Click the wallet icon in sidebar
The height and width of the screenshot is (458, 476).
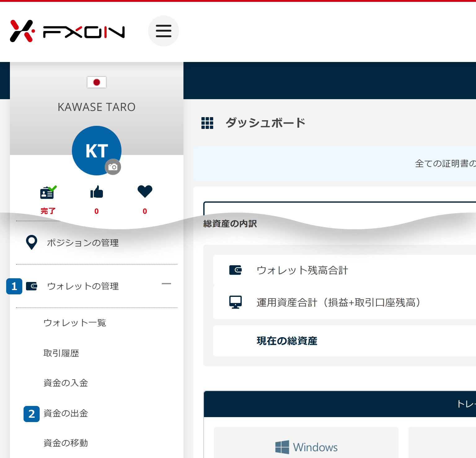tap(32, 286)
